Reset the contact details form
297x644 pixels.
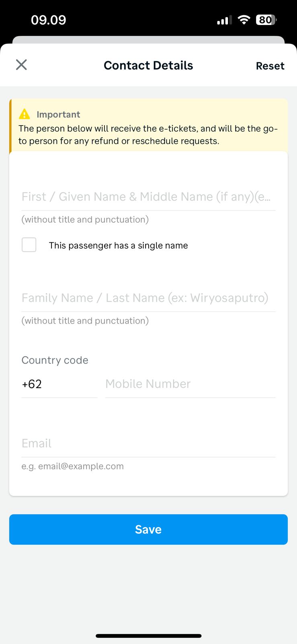point(270,66)
